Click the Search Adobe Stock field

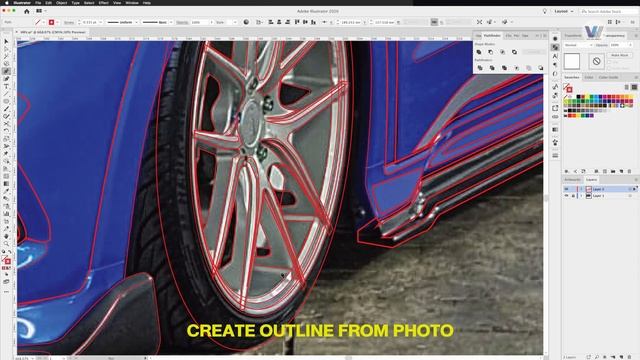[609, 11]
